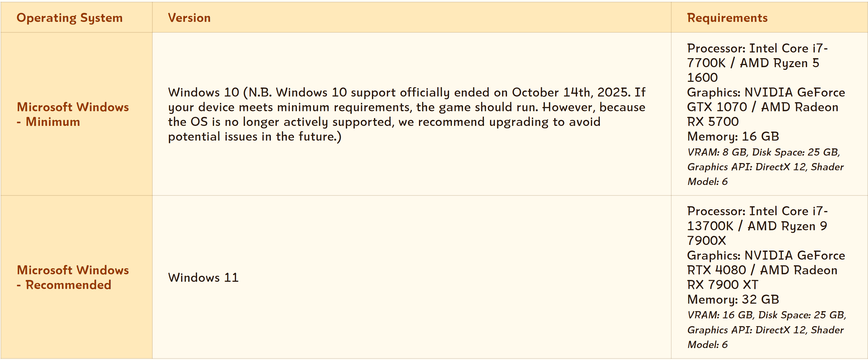Viewport: 868px width, 360px height.
Task: Select the Microsoft Windows - Minimum row label
Action: click(x=73, y=114)
